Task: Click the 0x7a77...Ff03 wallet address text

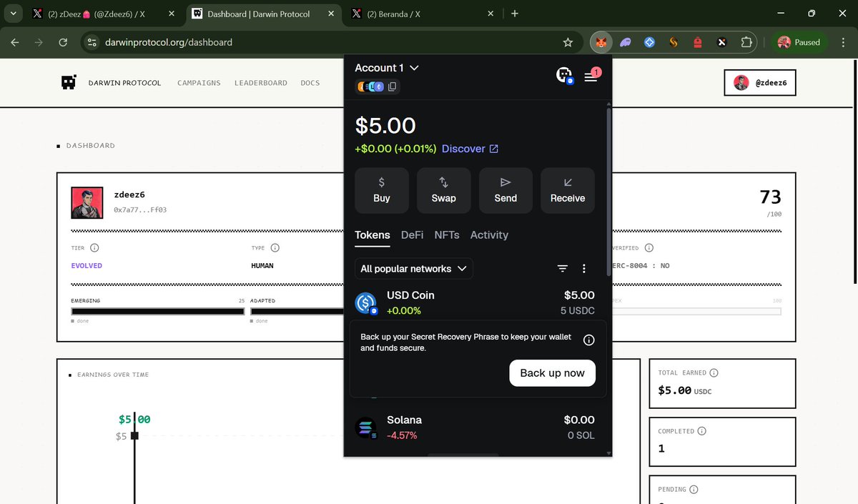Action: pyautogui.click(x=140, y=210)
